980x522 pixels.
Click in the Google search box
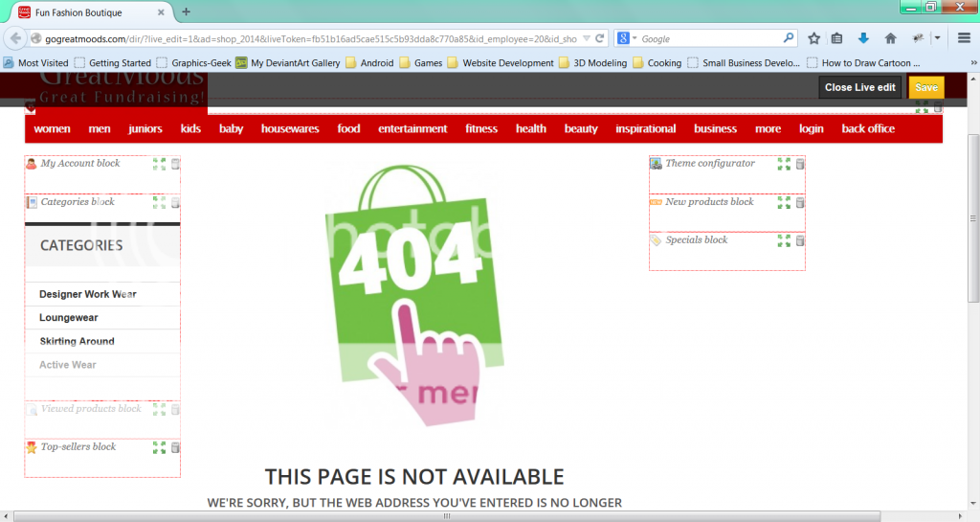[713, 39]
